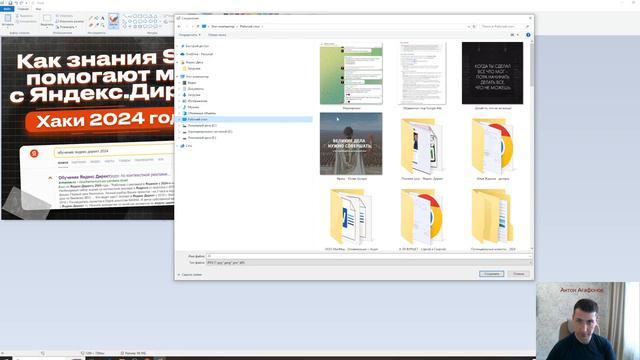Click the view layout icon in dialog toolbar
The width and height of the screenshot is (640, 360).
click(512, 35)
